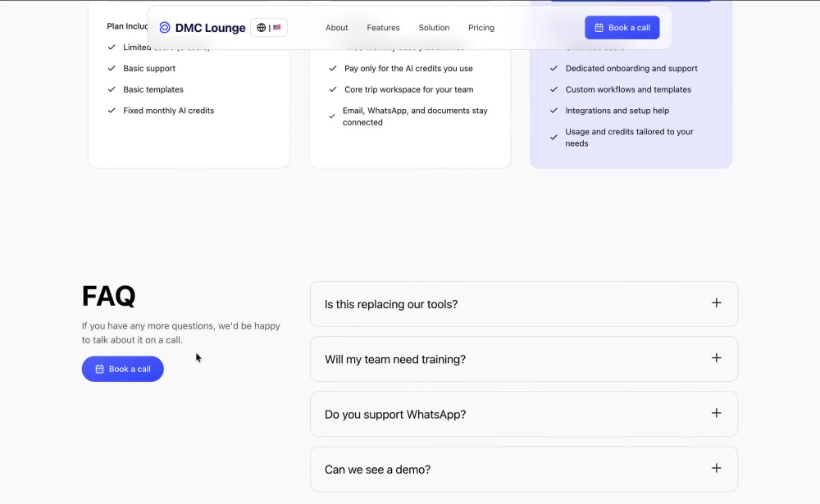820x504 pixels.
Task: Expand 'Do you support WhatsApp?' plus icon
Action: click(x=717, y=413)
